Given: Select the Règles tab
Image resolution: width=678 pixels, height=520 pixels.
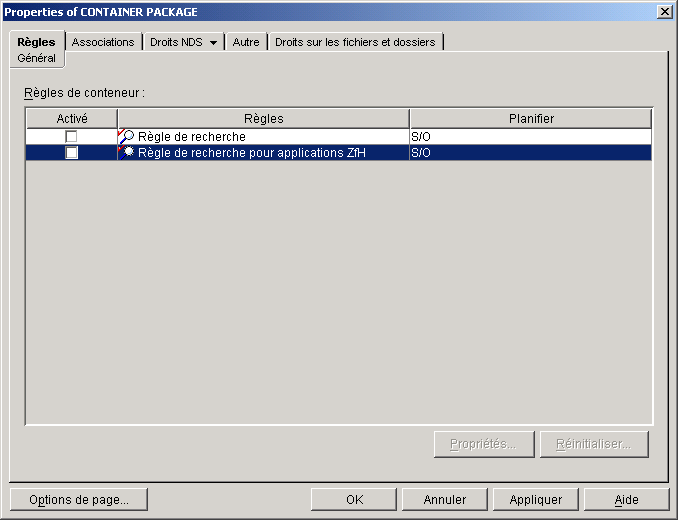Looking at the screenshot, I should click(x=36, y=42).
